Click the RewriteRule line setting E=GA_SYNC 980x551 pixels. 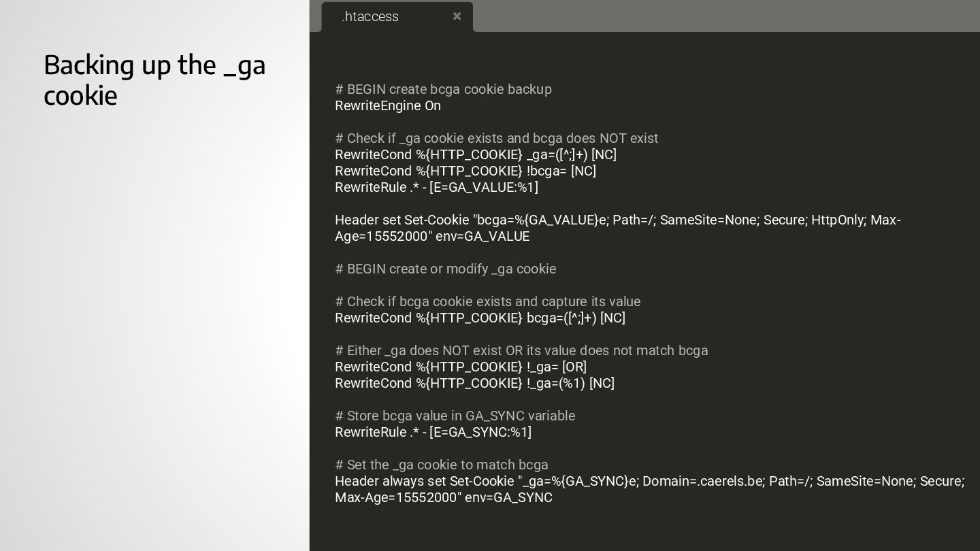[433, 433]
